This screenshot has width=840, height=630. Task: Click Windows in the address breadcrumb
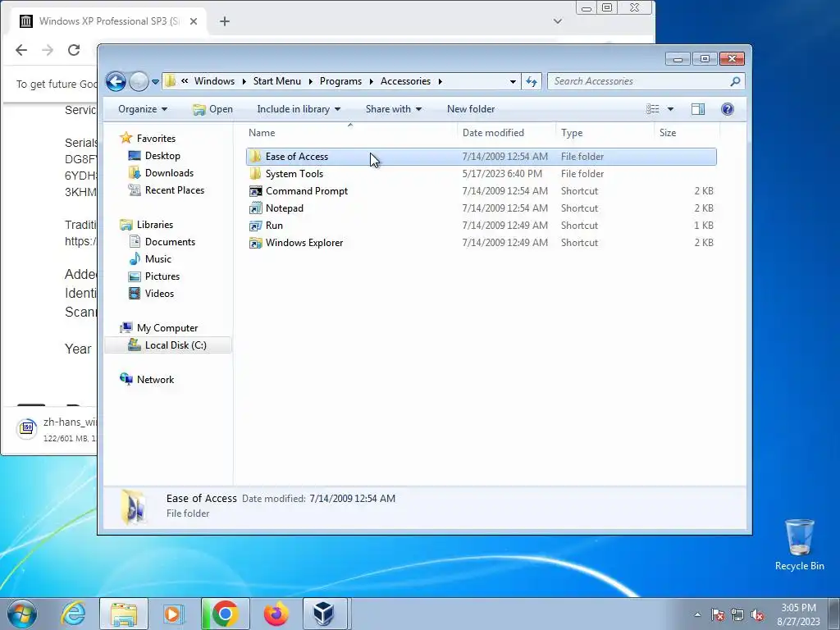214,81
